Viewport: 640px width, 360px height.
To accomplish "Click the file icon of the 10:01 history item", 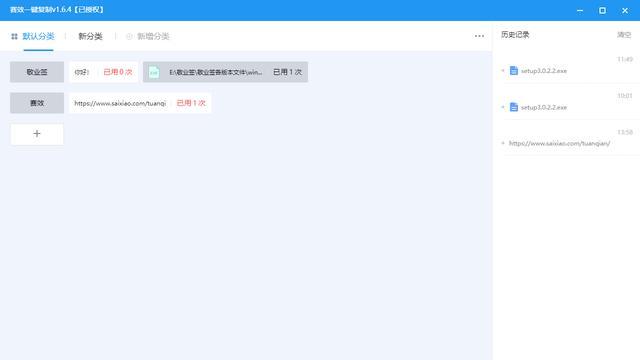I will click(514, 107).
